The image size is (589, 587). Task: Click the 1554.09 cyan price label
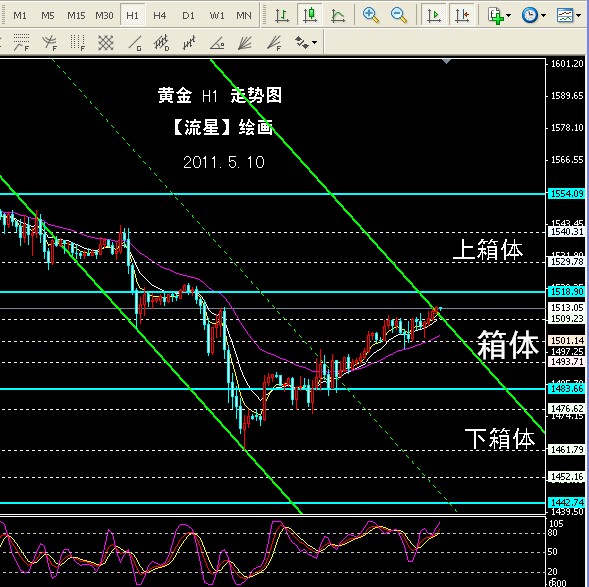[567, 194]
